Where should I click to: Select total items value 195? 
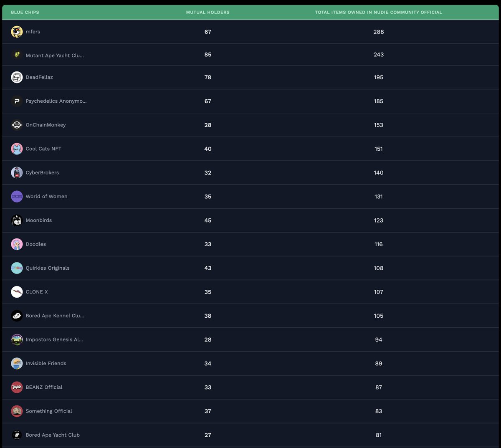[379, 77]
